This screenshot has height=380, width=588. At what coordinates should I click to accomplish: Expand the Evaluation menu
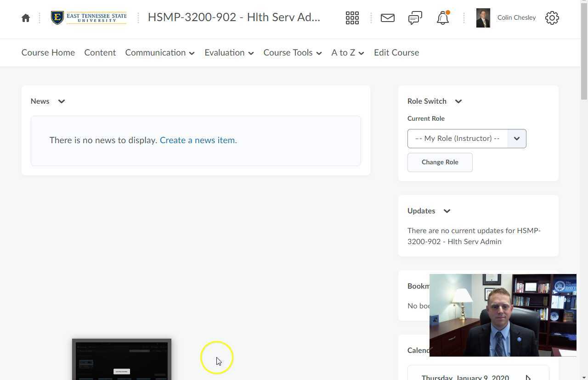(229, 53)
